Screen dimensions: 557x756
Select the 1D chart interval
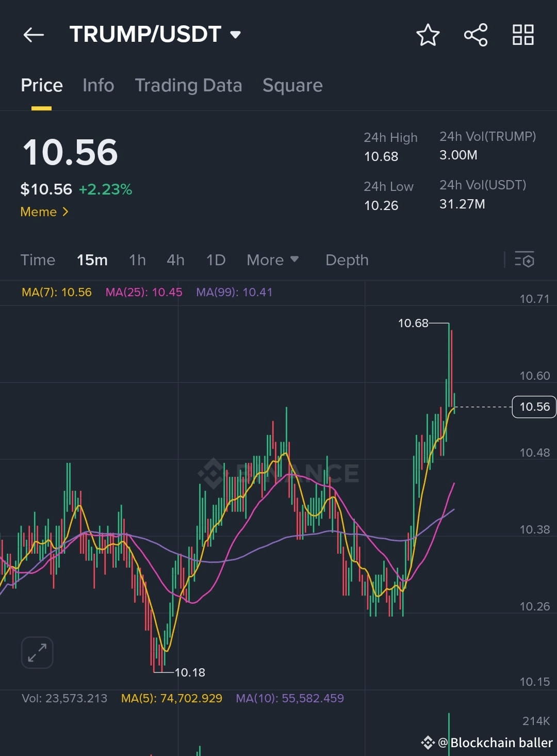216,260
